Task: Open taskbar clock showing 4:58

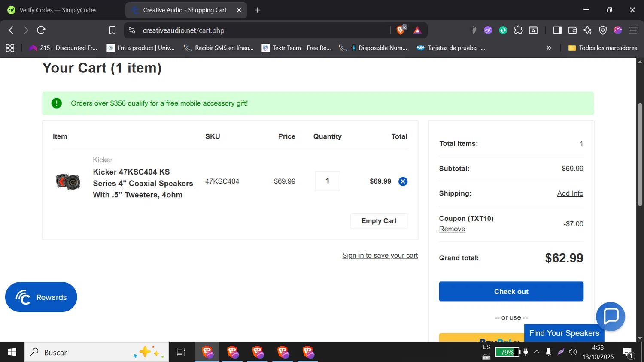Action: pyautogui.click(x=598, y=352)
